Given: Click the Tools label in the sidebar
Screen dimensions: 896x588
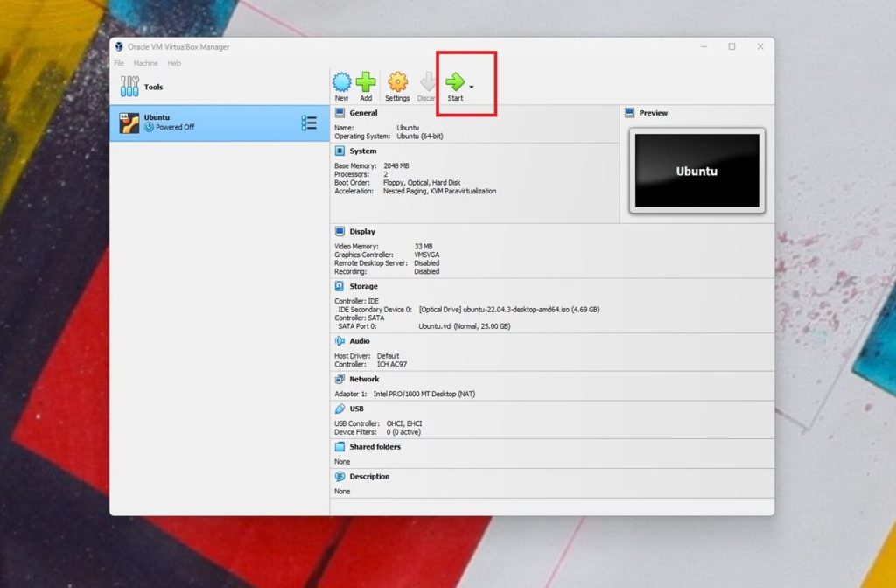Looking at the screenshot, I should tap(153, 87).
